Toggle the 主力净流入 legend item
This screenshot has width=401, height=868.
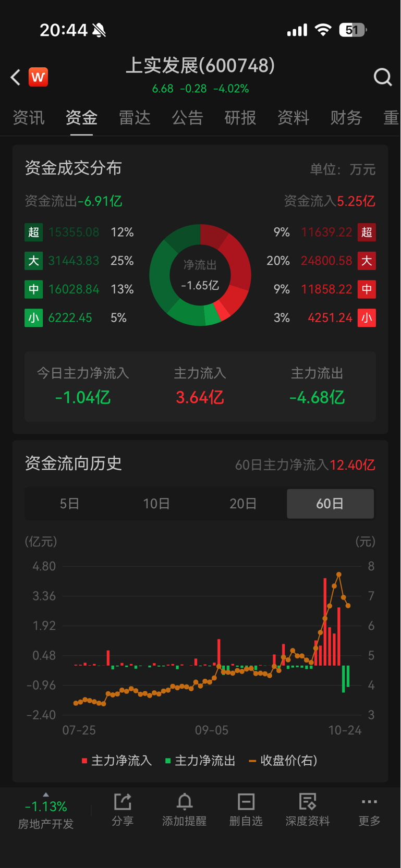117,761
